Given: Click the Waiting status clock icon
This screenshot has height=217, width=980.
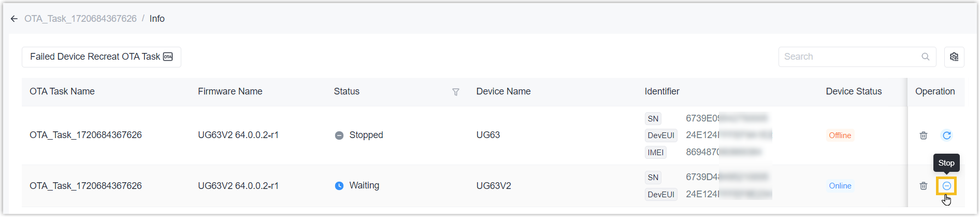Looking at the screenshot, I should tap(339, 186).
